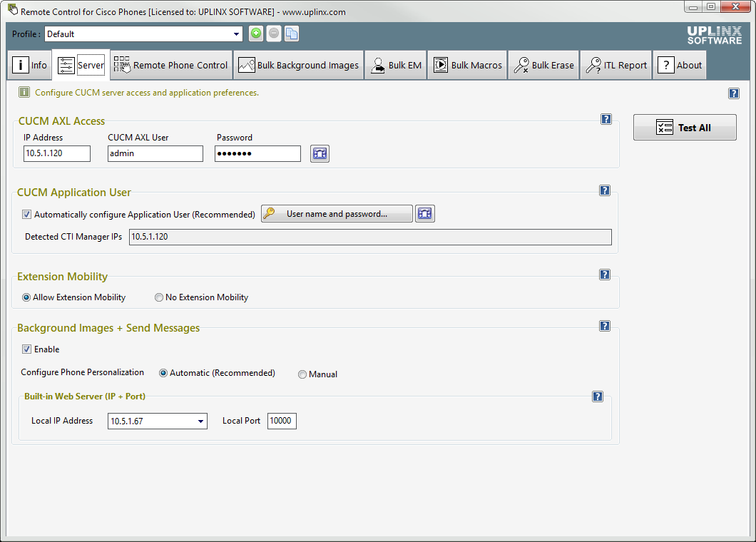
Task: Click the Local Port field
Action: [x=282, y=421]
